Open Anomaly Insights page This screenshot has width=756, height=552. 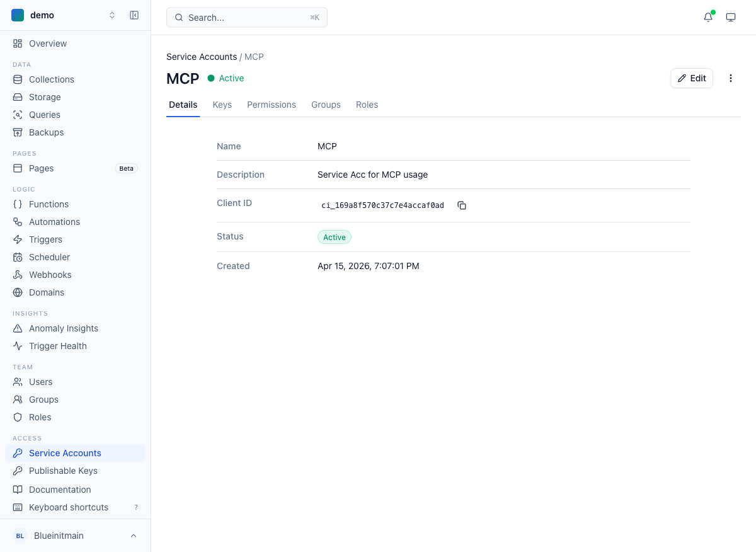click(x=75, y=328)
